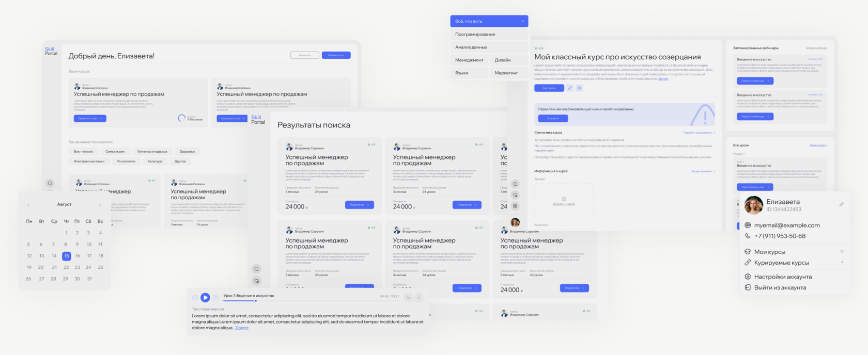Go to next month in the calendar
The image size is (868, 355).
point(100,205)
